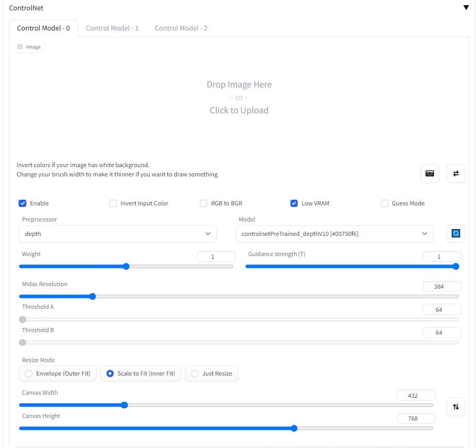Focus the Canvas Height 768 field
The height and width of the screenshot is (448, 476).
[416, 419]
